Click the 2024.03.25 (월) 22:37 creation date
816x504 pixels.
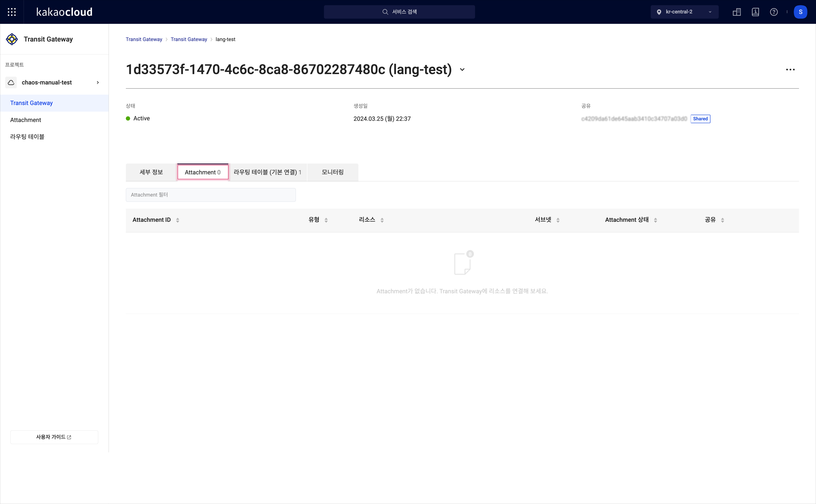pos(382,119)
